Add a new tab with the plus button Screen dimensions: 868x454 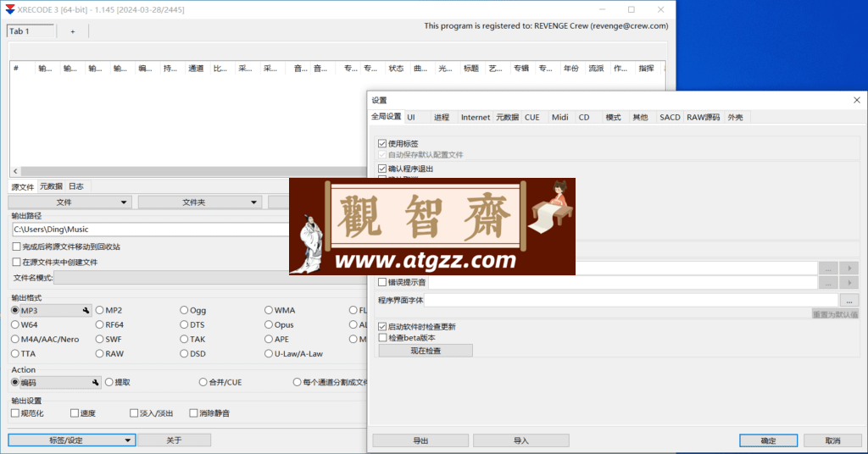click(73, 31)
